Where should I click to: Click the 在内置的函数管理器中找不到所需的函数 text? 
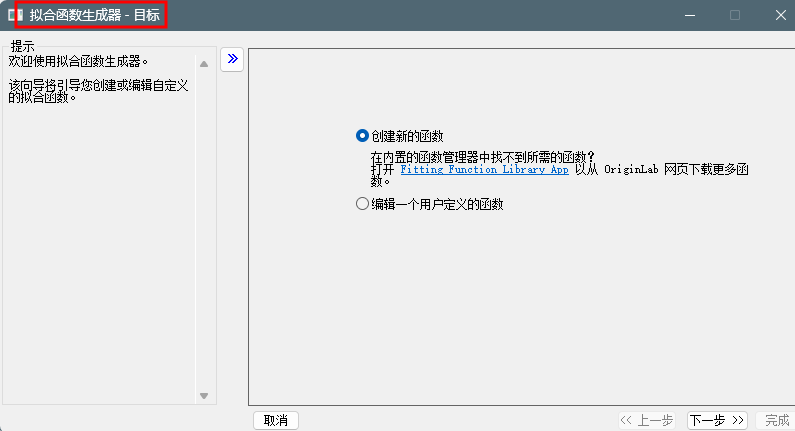482,157
